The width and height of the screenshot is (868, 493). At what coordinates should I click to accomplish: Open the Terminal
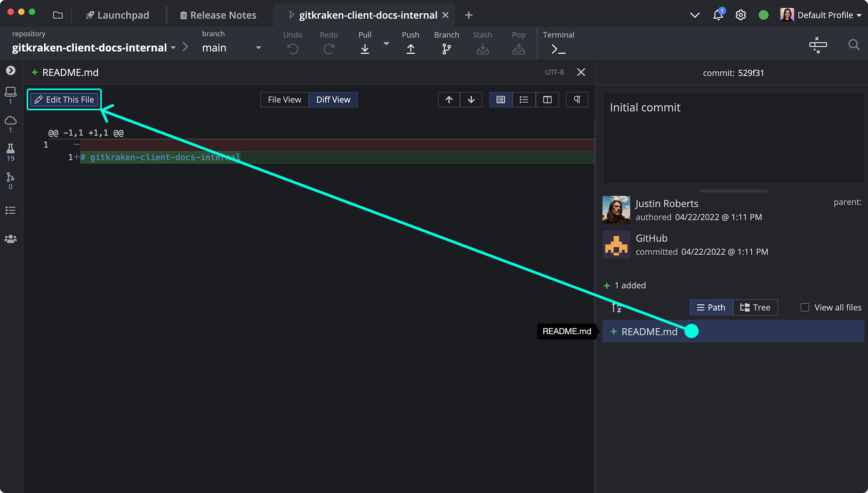click(559, 43)
